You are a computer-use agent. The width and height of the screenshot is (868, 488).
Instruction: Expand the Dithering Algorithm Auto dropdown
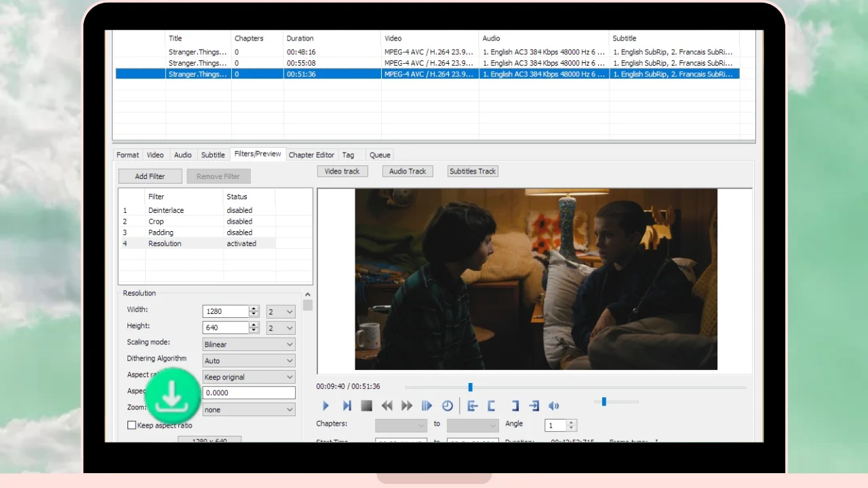pyautogui.click(x=249, y=361)
